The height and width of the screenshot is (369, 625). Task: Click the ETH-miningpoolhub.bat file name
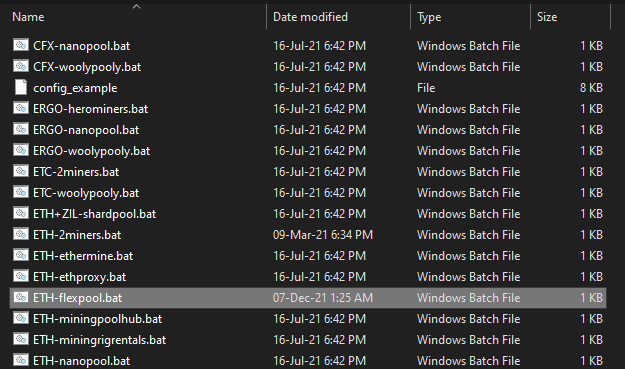[98, 319]
